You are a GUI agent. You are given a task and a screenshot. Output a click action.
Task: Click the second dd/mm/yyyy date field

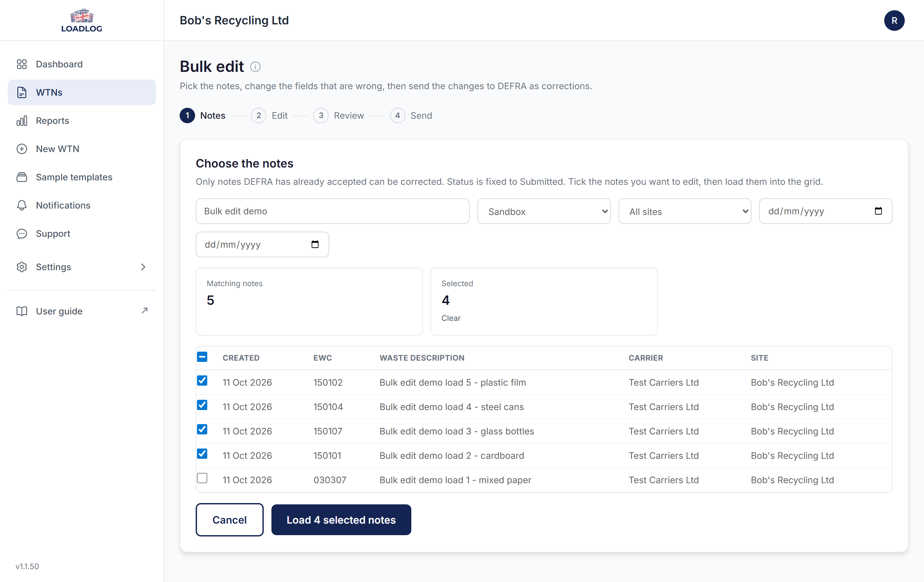click(262, 244)
